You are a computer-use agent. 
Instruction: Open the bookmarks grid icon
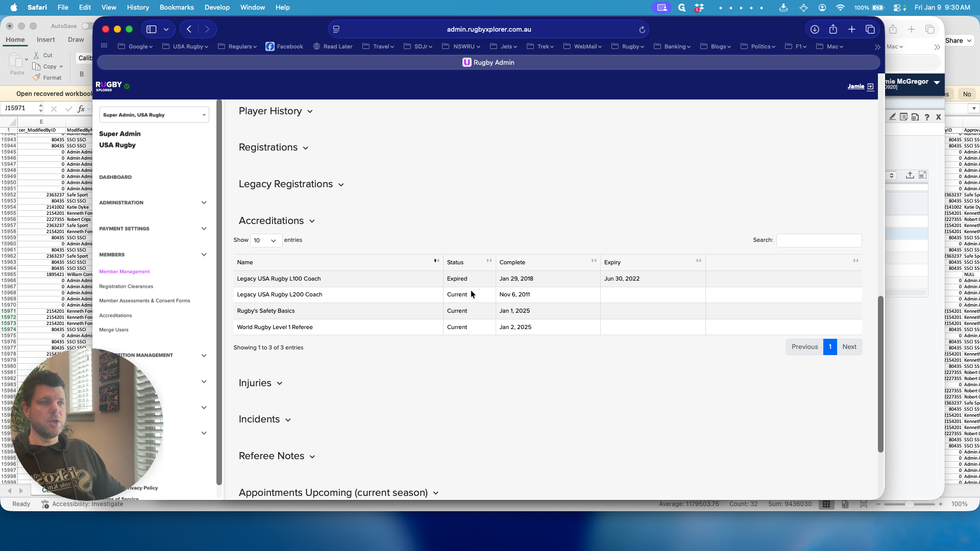click(104, 46)
